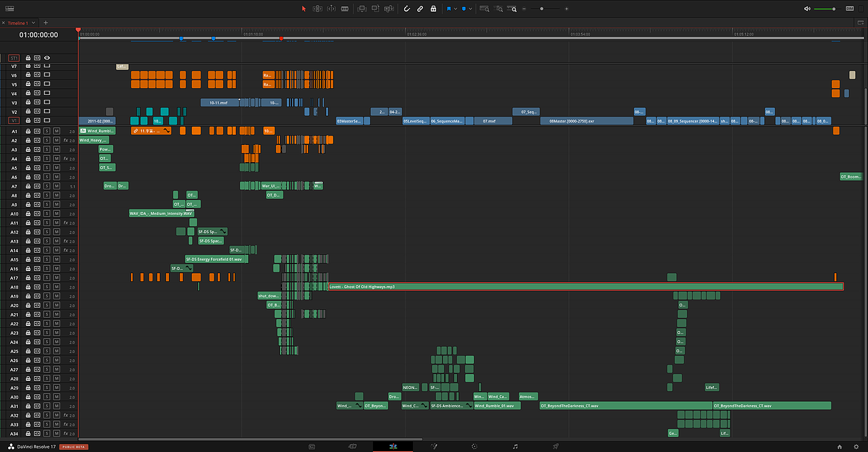868x452 pixels.
Task: Activate the Trim edit mode tool
Action: point(317,9)
